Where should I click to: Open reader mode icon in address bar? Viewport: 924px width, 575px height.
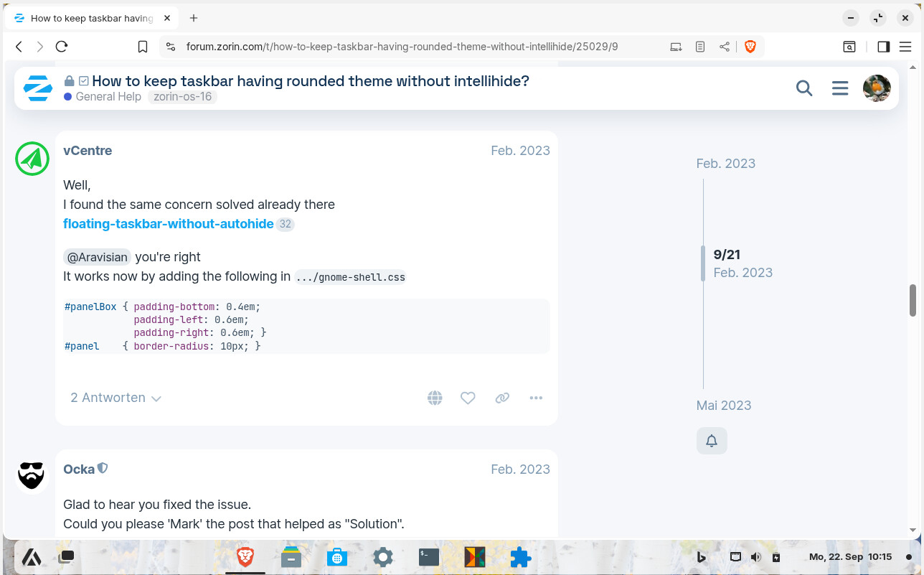point(700,47)
